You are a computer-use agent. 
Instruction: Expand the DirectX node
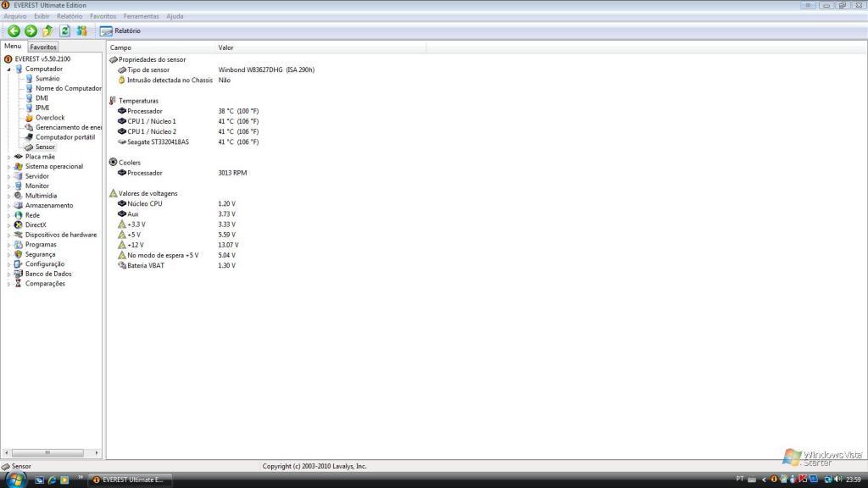[x=8, y=225]
